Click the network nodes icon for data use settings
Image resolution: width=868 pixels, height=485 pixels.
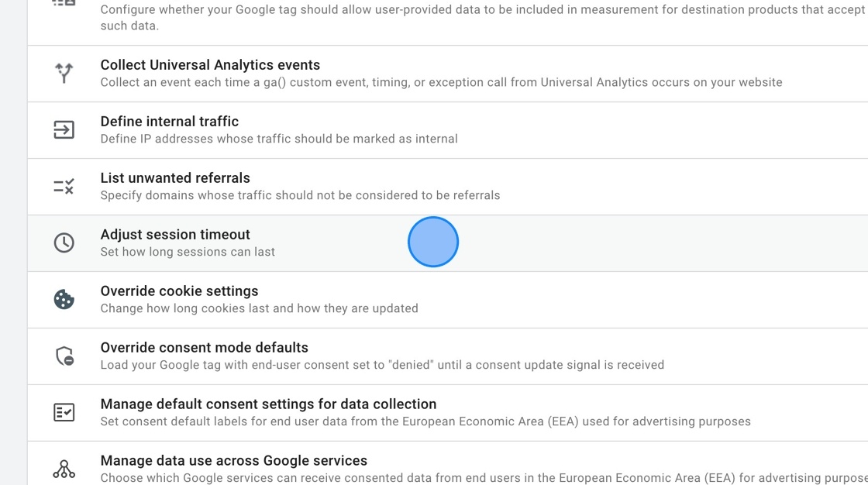tap(62, 468)
